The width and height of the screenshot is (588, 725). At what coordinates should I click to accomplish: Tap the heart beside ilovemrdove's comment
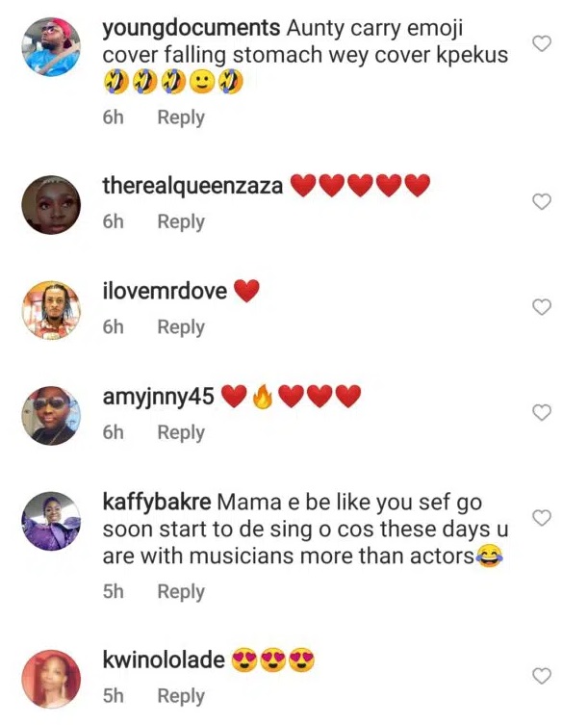click(x=542, y=307)
